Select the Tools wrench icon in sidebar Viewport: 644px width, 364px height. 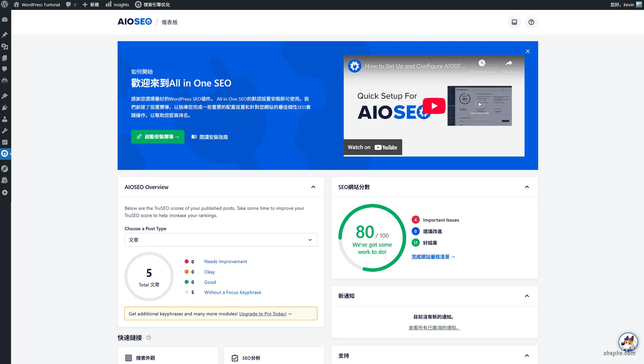pos(5,131)
